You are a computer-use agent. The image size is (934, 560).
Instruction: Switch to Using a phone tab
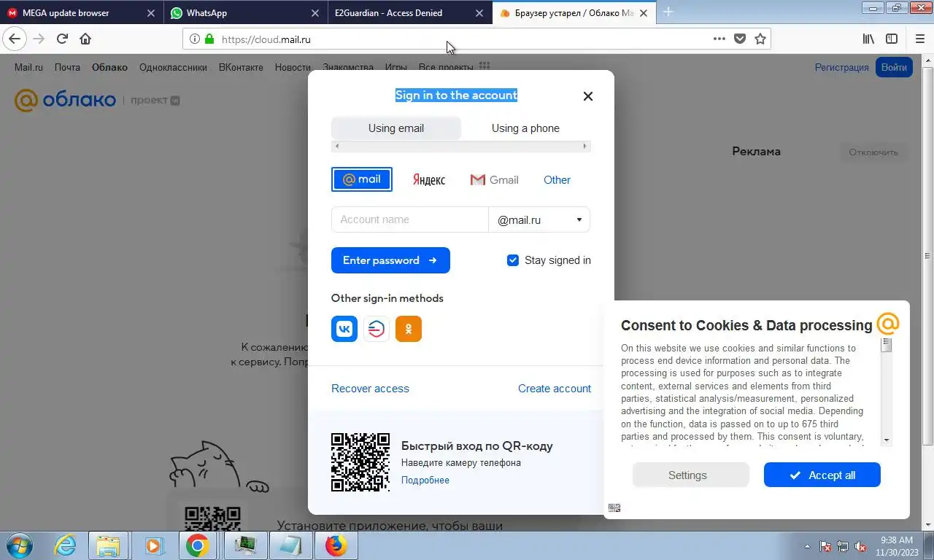525,128
